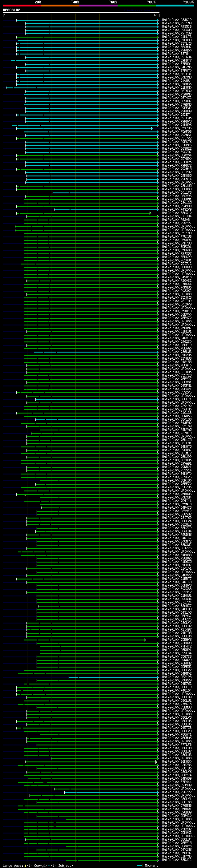Select label UniRef100_A8UEI9
Image resolution: width=197 pixels, height=868 pixels.
[177, 345]
